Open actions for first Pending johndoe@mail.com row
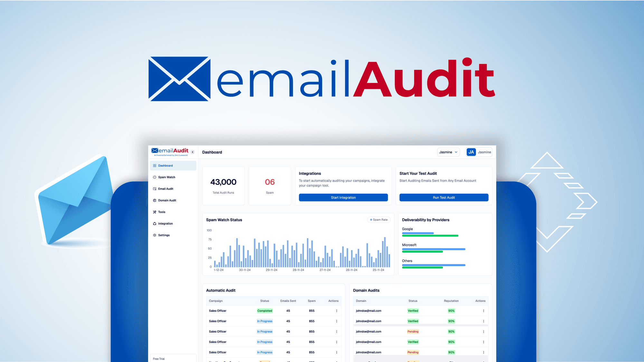644x362 pixels. pyautogui.click(x=483, y=331)
